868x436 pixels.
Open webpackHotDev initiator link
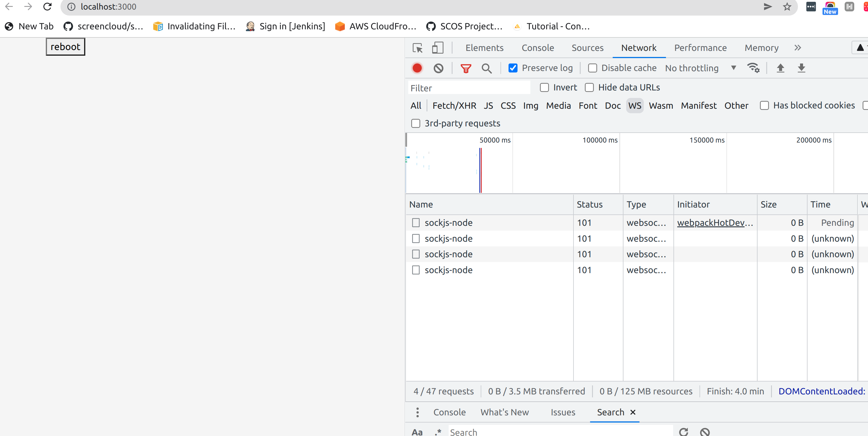(715, 222)
